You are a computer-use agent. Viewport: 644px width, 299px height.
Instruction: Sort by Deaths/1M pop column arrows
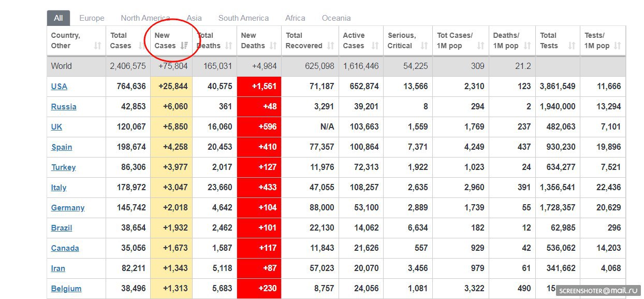click(x=528, y=46)
